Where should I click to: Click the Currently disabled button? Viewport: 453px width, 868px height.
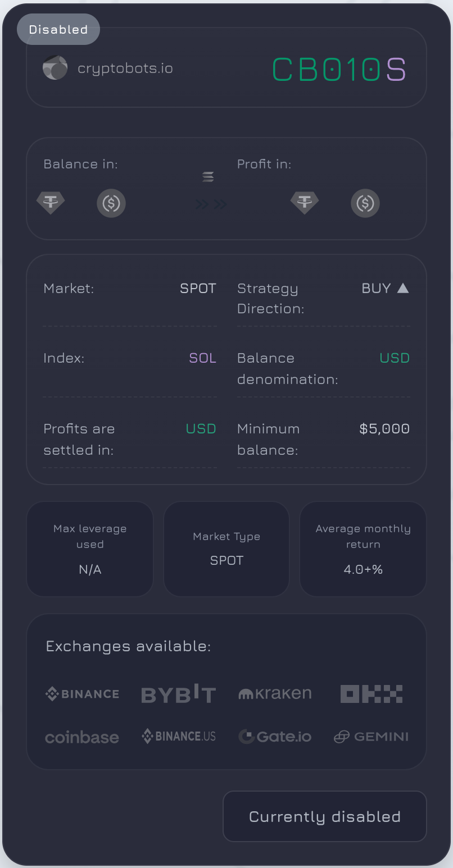[325, 816]
